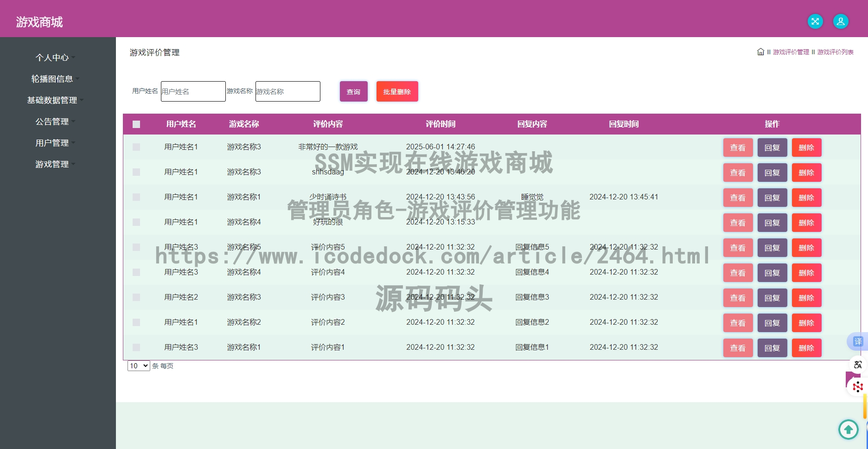Click the 用户姓名 column header
Screen dimensions: 868x449
point(181,124)
